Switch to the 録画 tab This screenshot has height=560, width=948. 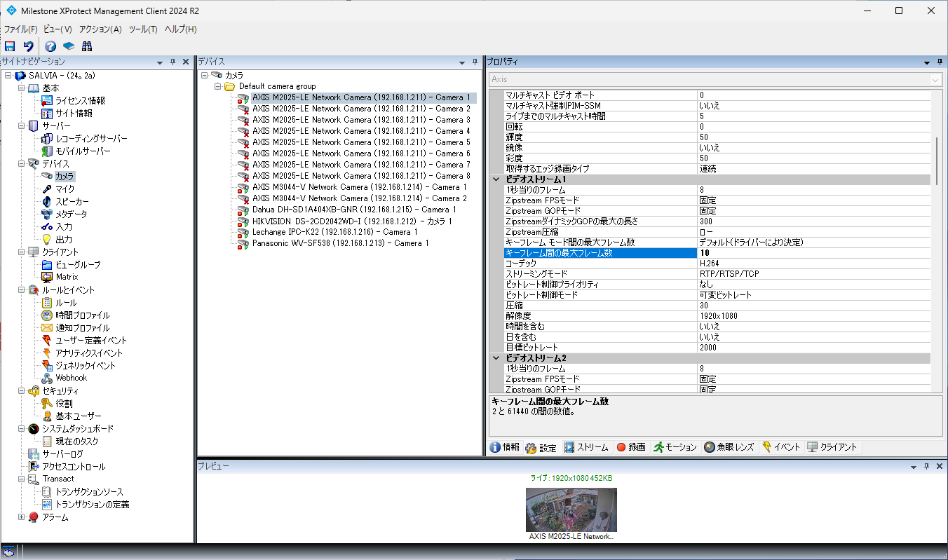tap(630, 447)
